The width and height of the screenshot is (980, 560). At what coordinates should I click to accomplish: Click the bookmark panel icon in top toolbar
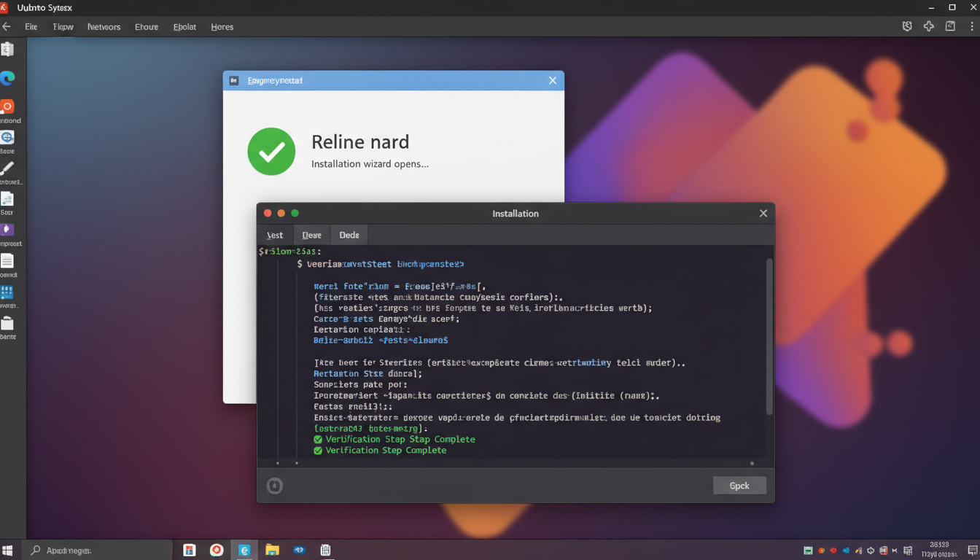tap(950, 26)
